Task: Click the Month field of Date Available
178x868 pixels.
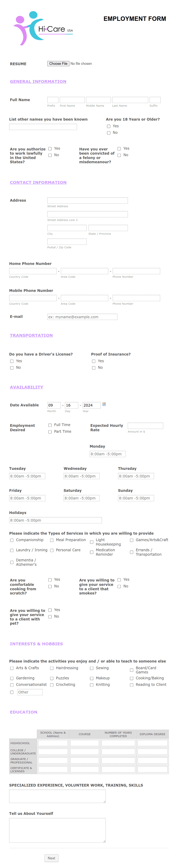Action: [54, 405]
